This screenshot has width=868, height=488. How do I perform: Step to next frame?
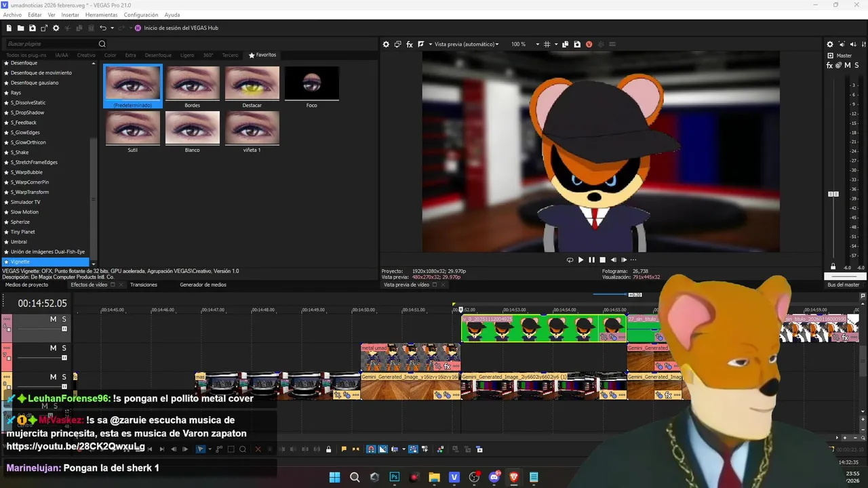click(624, 260)
